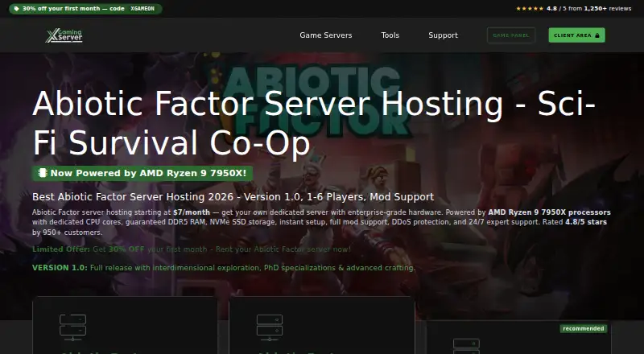The width and height of the screenshot is (644, 354).
Task: Click the XGaming Server logo
Action: 64,35
